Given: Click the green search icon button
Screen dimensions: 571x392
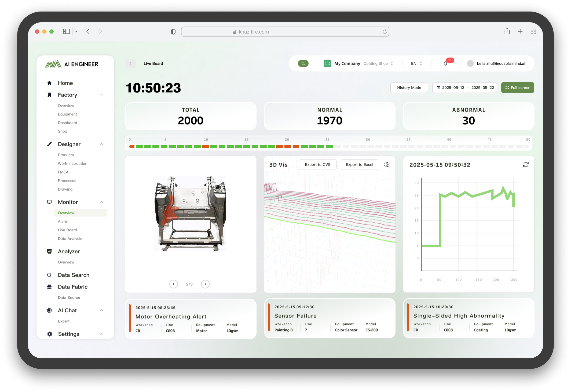Looking at the screenshot, I should (x=303, y=64).
